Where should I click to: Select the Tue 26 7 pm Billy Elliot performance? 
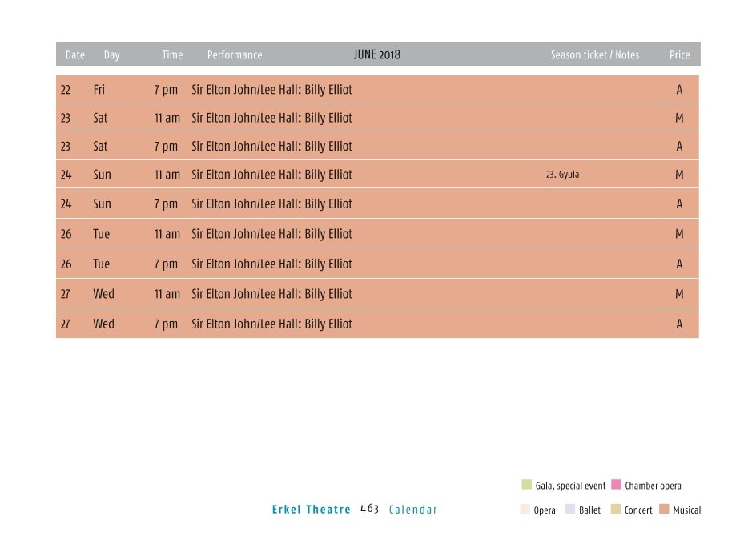[x=272, y=264]
